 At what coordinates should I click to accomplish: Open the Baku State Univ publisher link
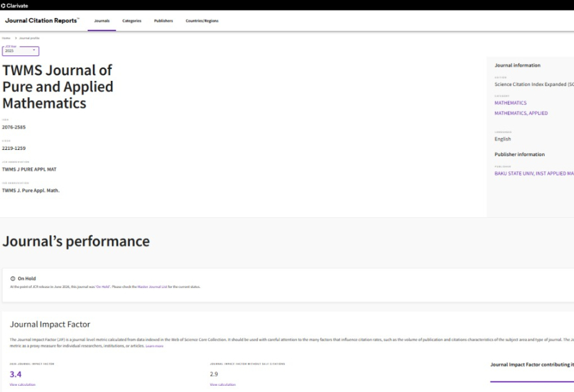point(534,174)
